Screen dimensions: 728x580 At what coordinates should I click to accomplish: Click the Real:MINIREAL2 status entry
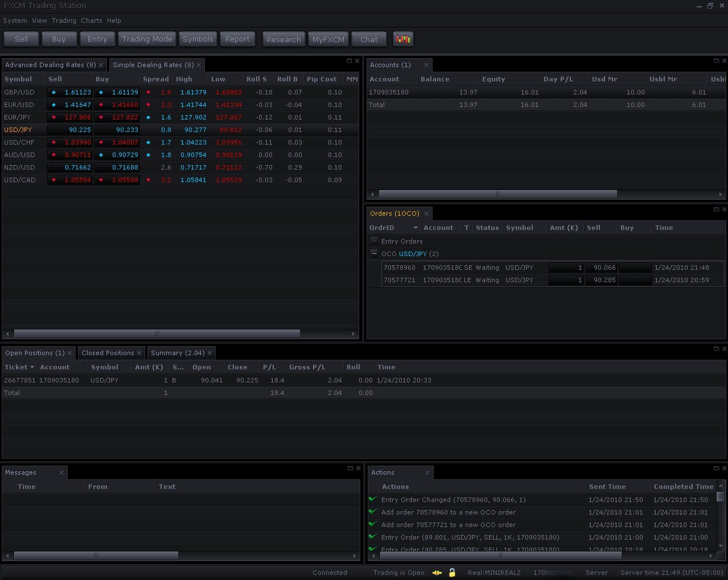pyautogui.click(x=494, y=573)
